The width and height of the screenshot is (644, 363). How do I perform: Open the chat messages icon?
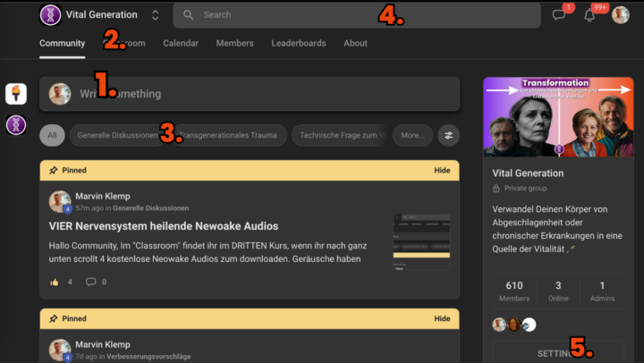pos(559,15)
